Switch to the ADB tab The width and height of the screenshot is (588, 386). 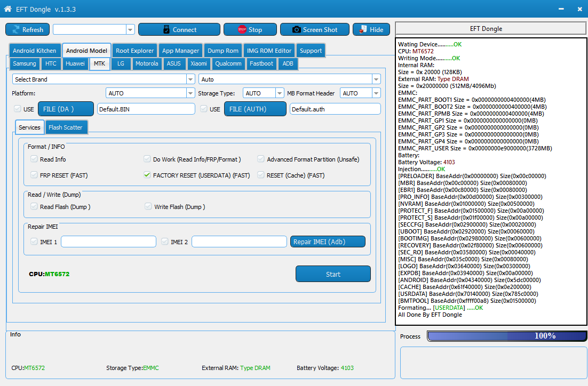288,63
